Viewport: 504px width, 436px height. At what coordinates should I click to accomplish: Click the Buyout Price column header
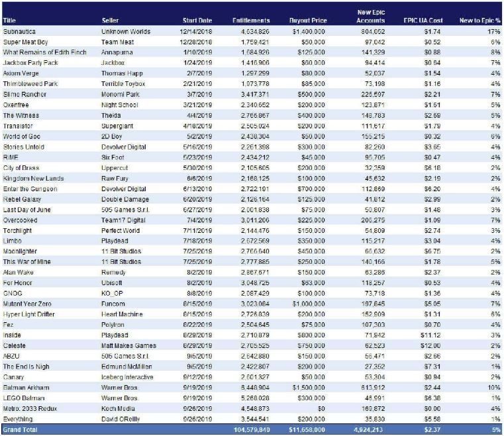[308, 21]
